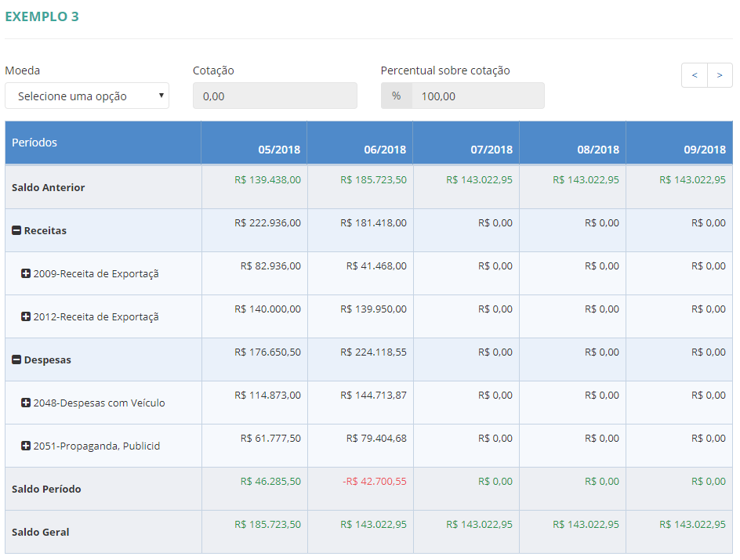740x560 pixels.
Task: Click the negative -R$ 42.700,55 balance
Action: coord(375,482)
